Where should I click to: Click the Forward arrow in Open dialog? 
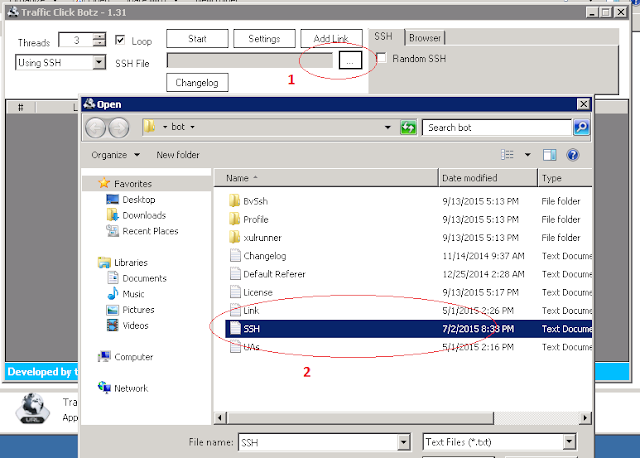coord(119,128)
